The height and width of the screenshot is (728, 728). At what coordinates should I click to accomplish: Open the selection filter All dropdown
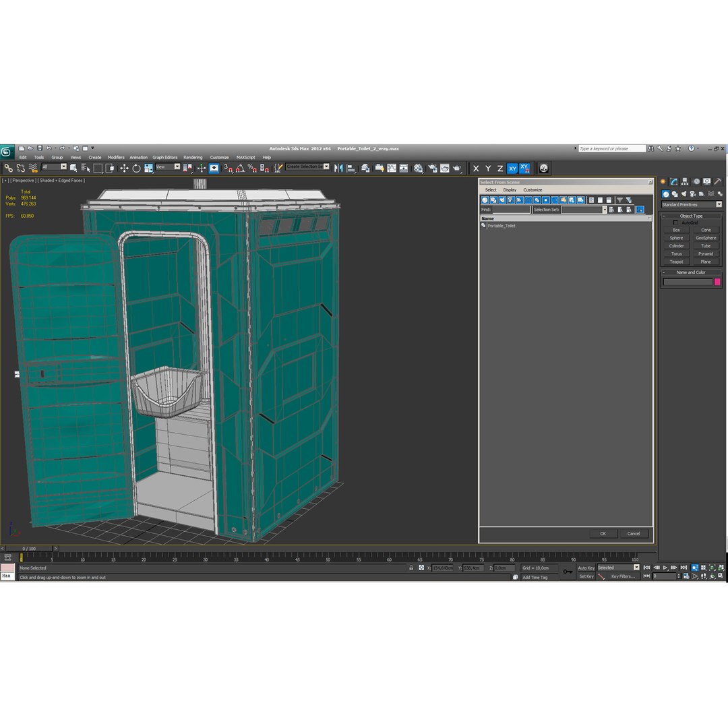click(x=55, y=166)
